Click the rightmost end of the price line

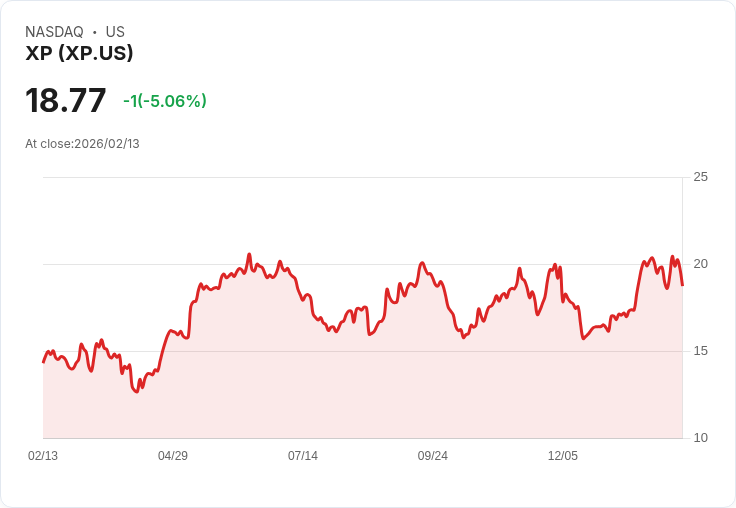point(682,285)
